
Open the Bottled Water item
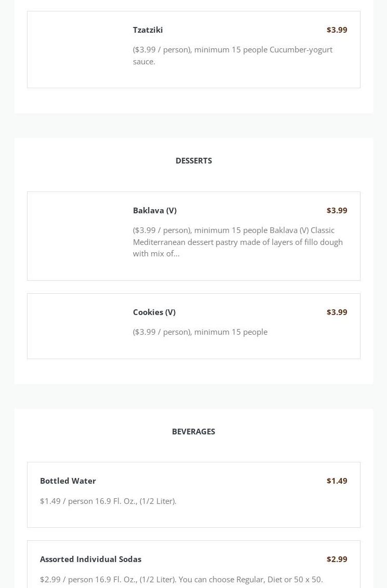(68, 481)
